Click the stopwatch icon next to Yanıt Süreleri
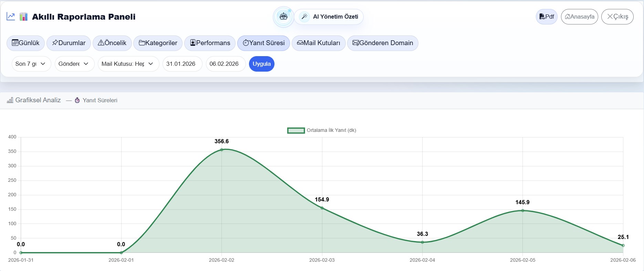The height and width of the screenshot is (271, 644). [77, 100]
